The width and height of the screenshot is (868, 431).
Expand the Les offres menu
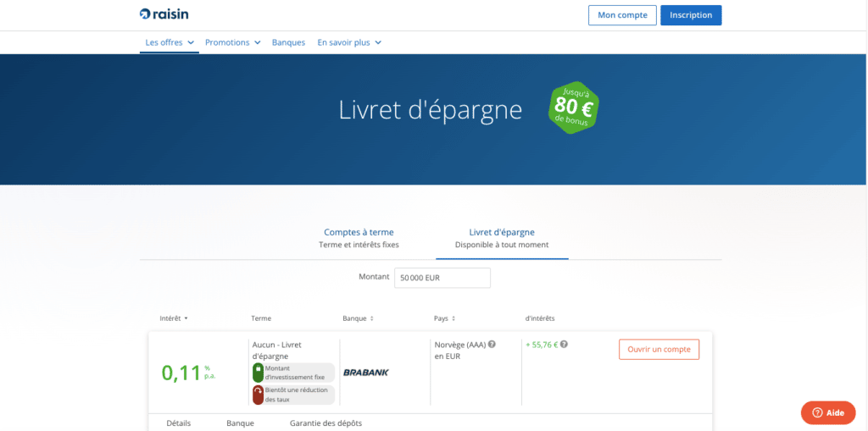click(x=170, y=42)
